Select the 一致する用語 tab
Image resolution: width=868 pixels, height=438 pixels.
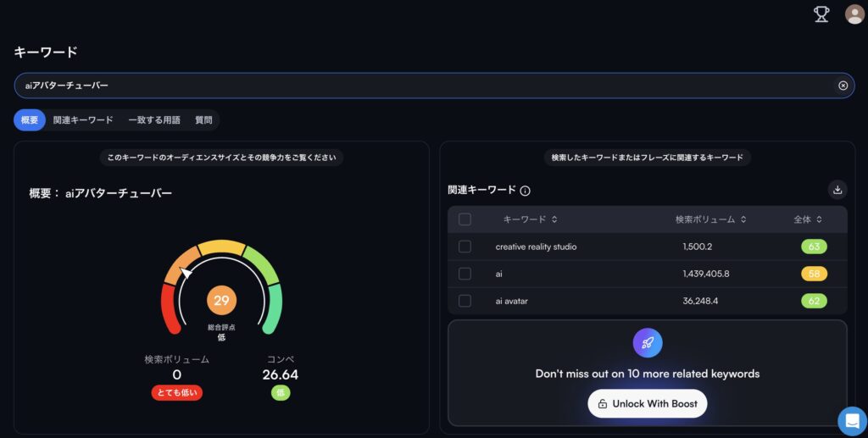coord(154,120)
